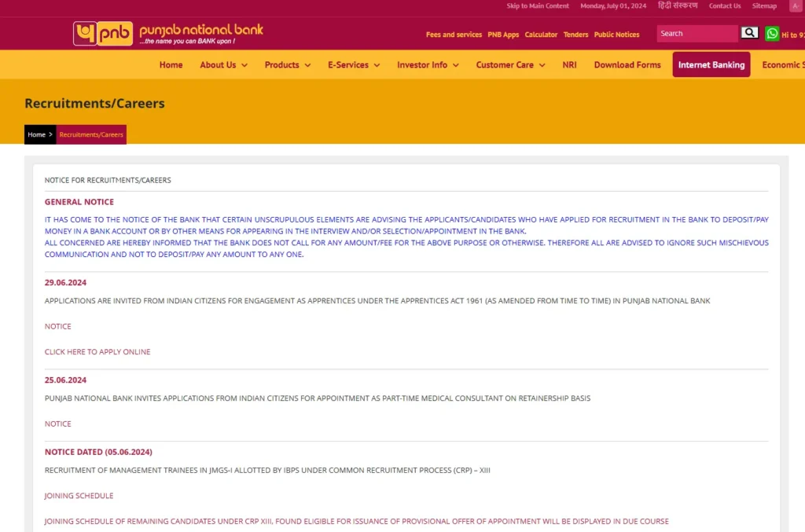Expand the About Us dropdown
The image size is (805, 532).
point(223,64)
